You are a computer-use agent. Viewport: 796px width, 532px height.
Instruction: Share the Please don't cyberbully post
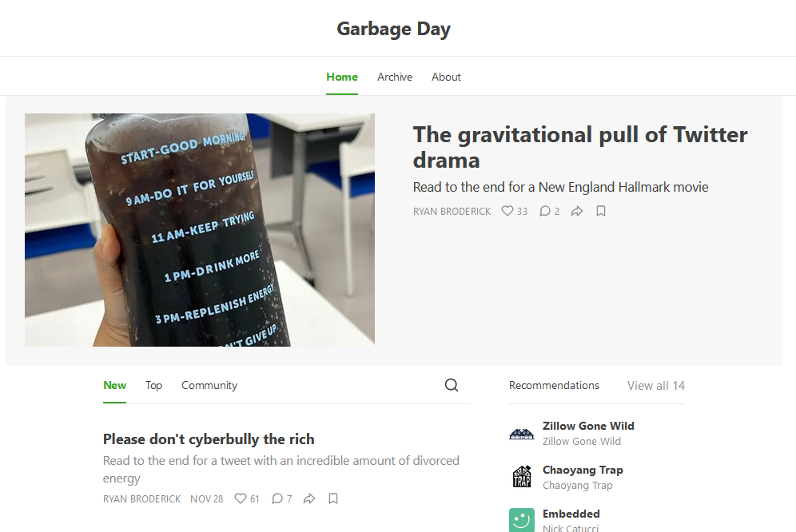(309, 498)
